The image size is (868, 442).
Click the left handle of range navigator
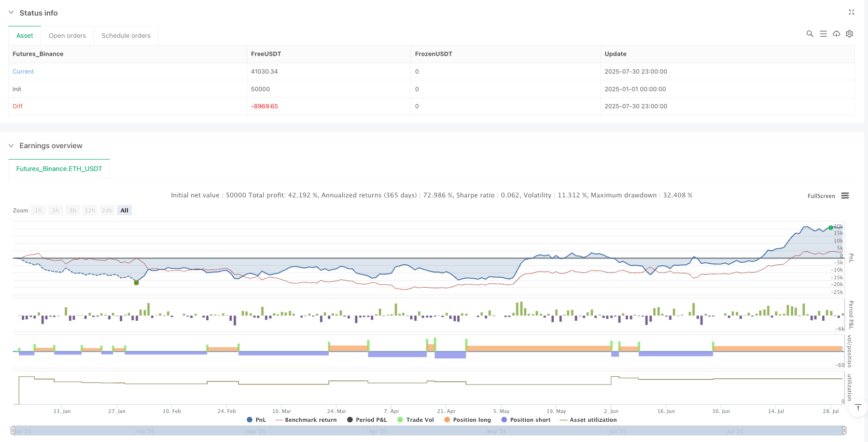tap(12, 431)
